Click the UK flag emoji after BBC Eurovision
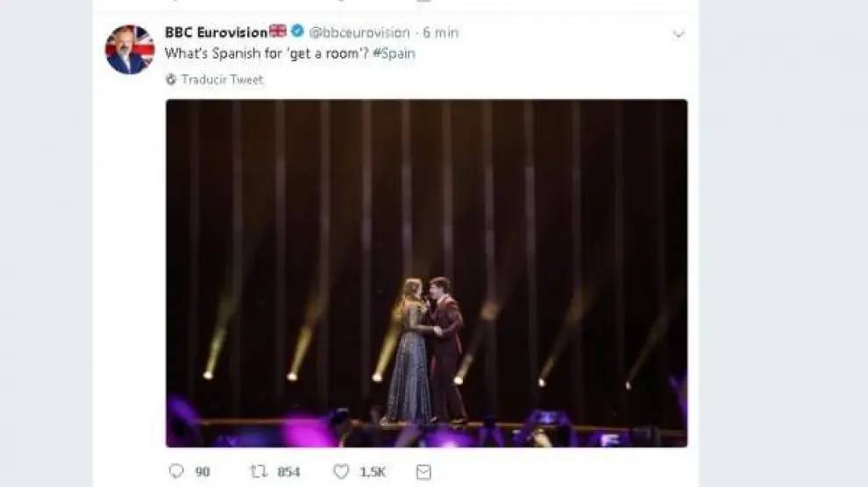Image resolution: width=868 pixels, height=487 pixels. point(278,32)
